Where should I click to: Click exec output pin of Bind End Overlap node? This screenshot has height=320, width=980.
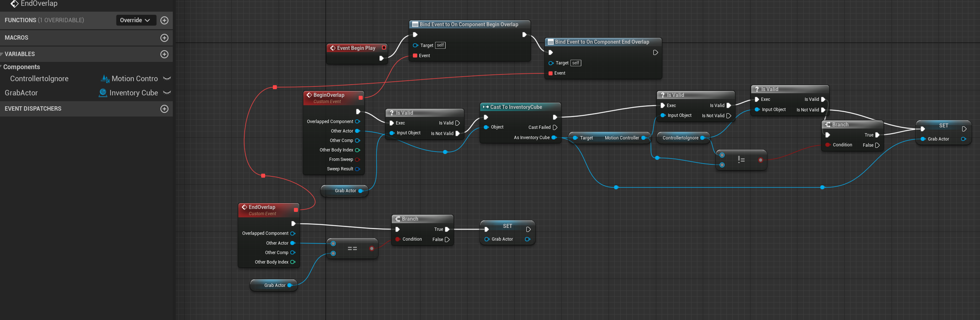click(x=656, y=52)
